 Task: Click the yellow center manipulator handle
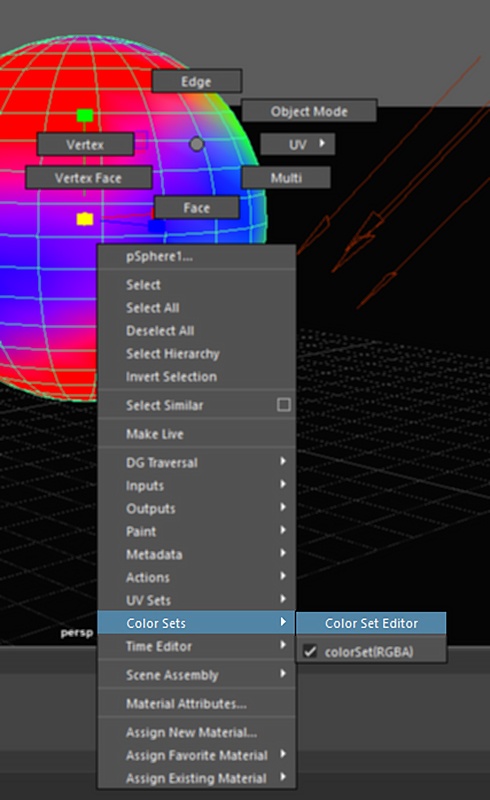(85, 219)
